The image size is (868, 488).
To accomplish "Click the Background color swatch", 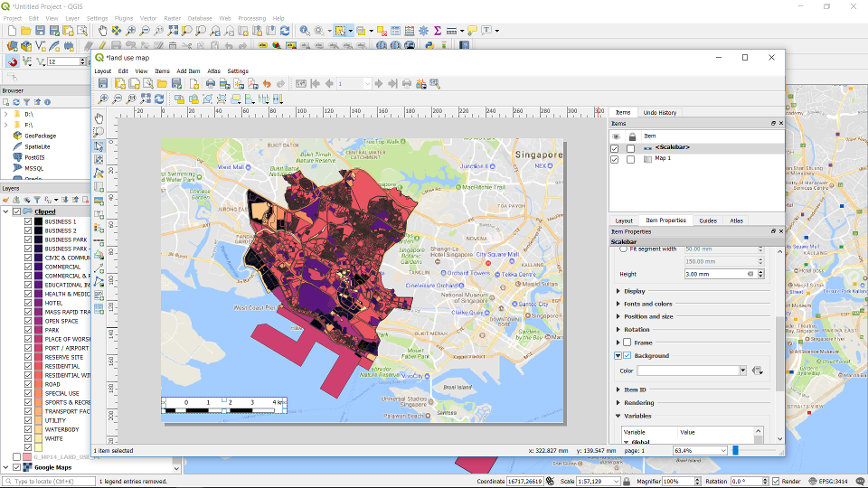I will pyautogui.click(x=691, y=371).
